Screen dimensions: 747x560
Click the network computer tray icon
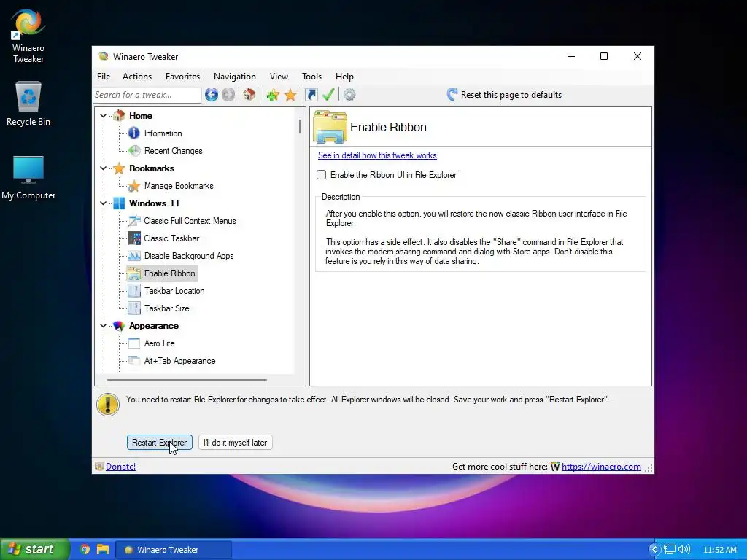(x=670, y=550)
